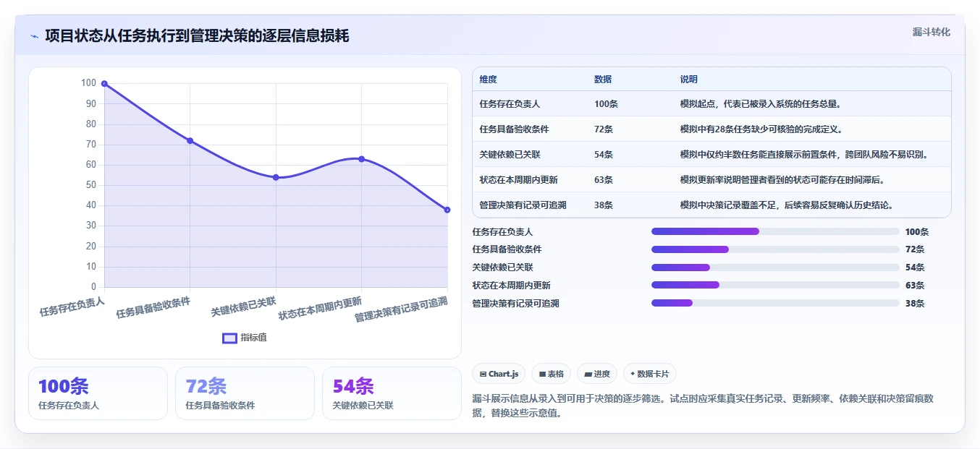
Task: Click description starting 模拟起点
Action: [x=761, y=104]
